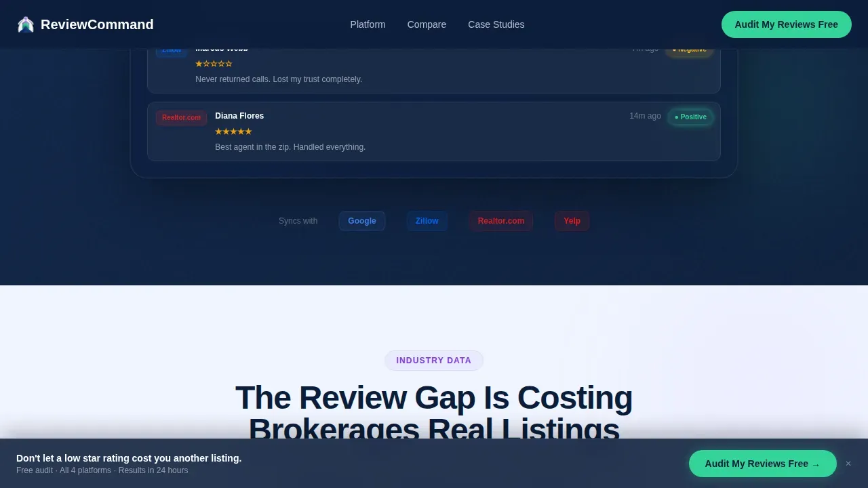Click the one-star rating on the negative review

(214, 64)
